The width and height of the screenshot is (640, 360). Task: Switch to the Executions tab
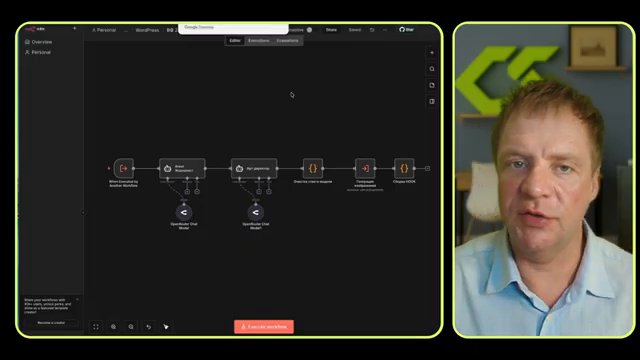tap(258, 41)
